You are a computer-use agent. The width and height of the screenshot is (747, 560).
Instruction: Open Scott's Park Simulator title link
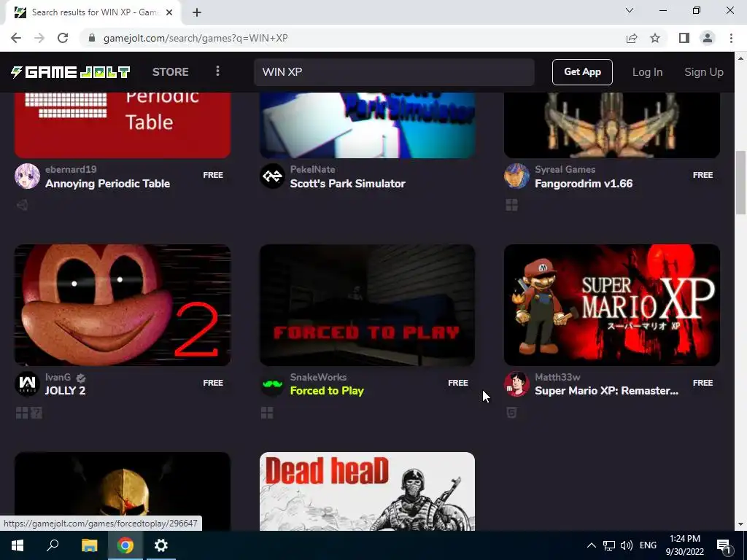tap(348, 183)
